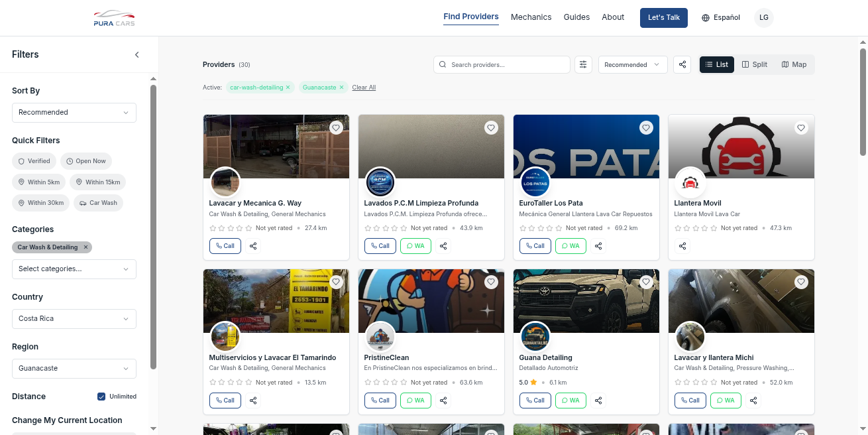Switch to Split view
This screenshot has height=435, width=868.
pyautogui.click(x=755, y=64)
